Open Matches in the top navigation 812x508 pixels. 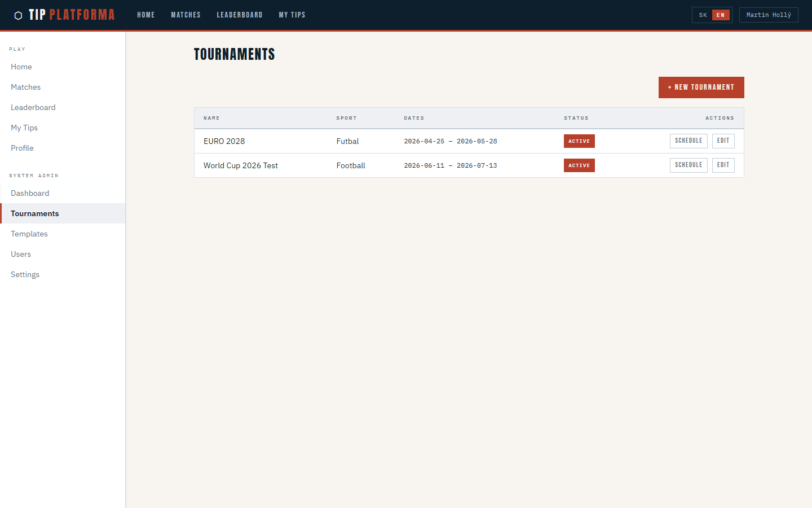tap(186, 15)
